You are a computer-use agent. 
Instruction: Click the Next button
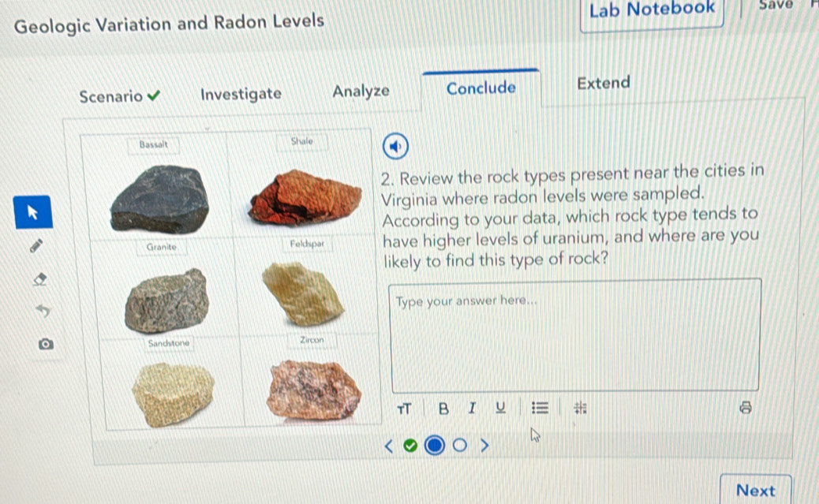[756, 490]
